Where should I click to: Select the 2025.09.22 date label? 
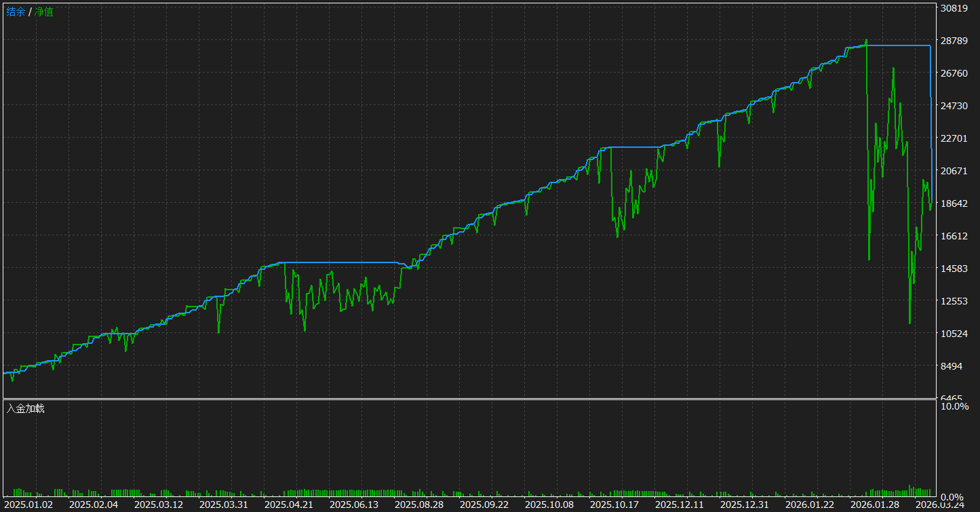(484, 505)
